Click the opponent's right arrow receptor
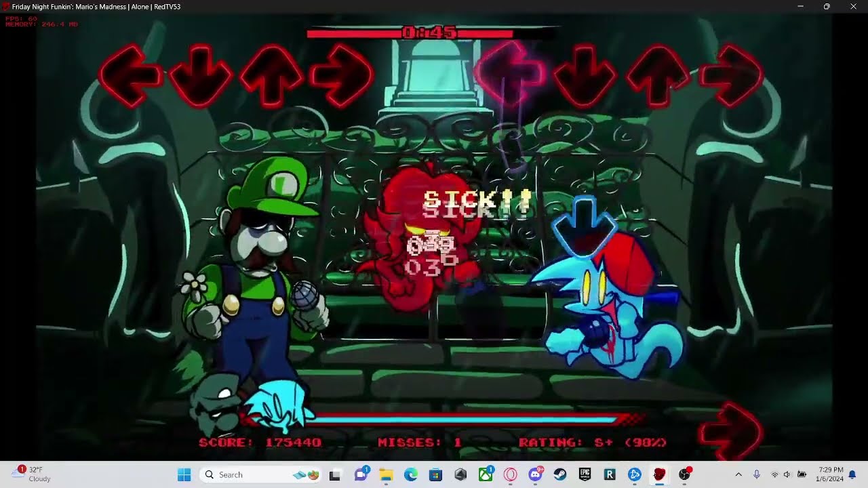This screenshot has width=868, height=488. pos(341,76)
